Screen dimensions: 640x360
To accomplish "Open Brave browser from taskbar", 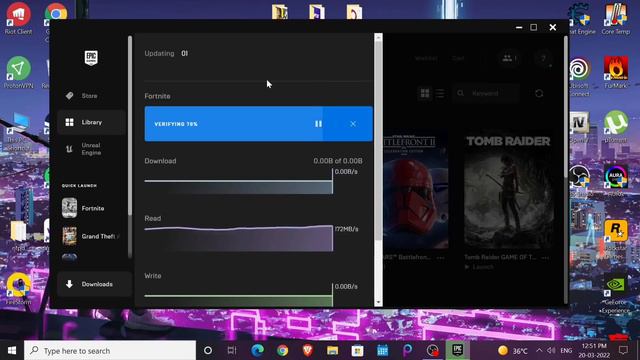I will [x=307, y=351].
